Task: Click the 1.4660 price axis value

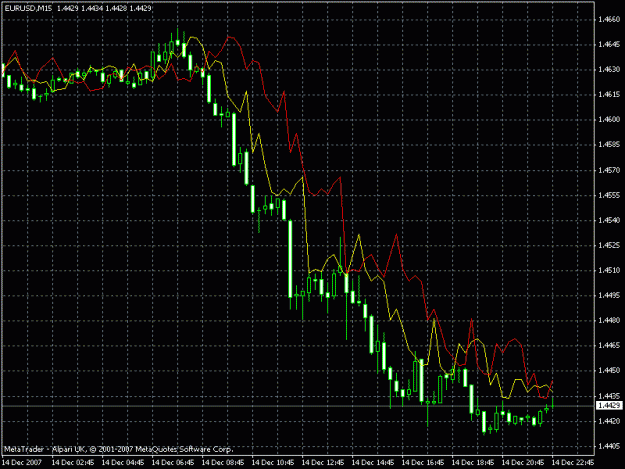Action: [x=609, y=19]
